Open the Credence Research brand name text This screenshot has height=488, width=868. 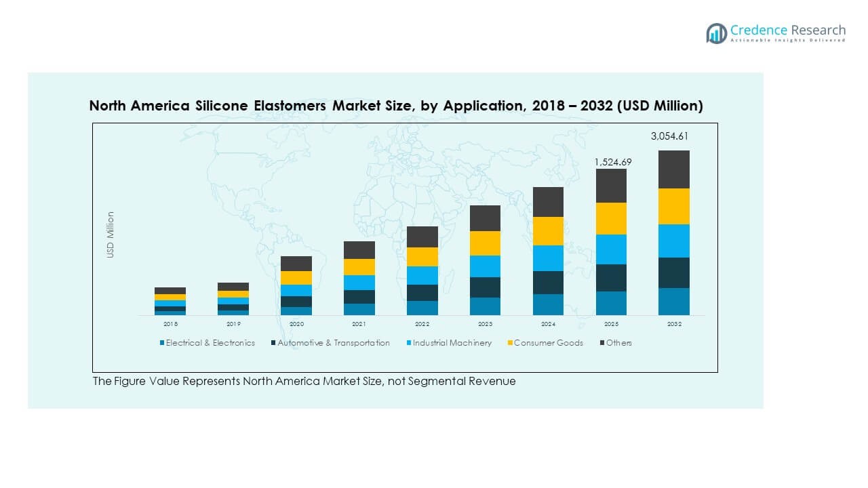click(788, 30)
